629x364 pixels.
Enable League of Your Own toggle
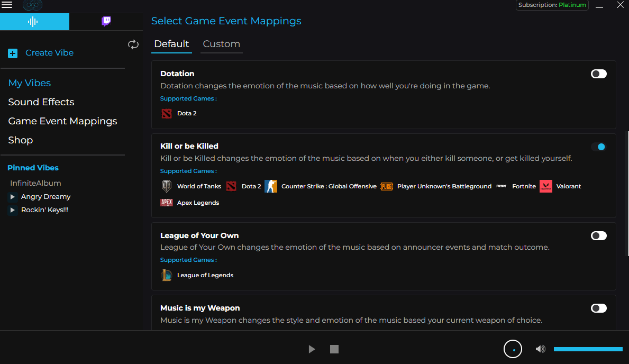coord(598,235)
